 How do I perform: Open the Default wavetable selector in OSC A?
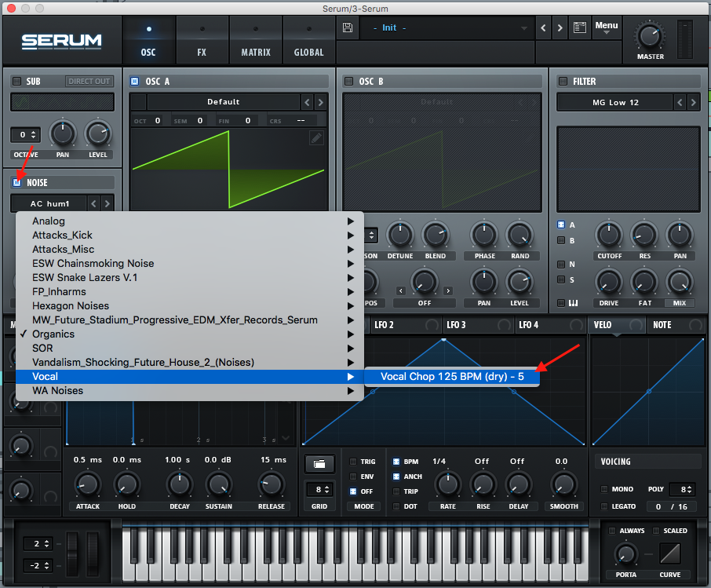coord(223,102)
